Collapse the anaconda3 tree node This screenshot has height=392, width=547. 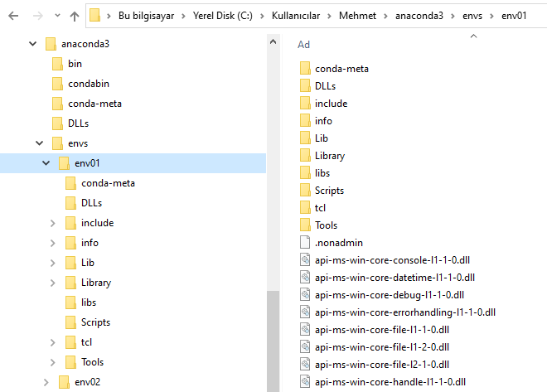tap(33, 44)
